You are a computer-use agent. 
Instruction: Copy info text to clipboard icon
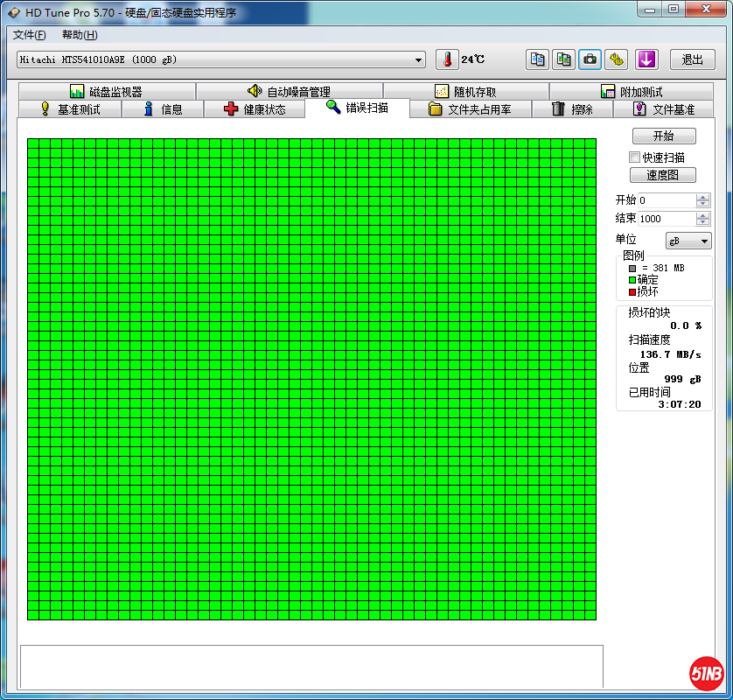click(538, 59)
